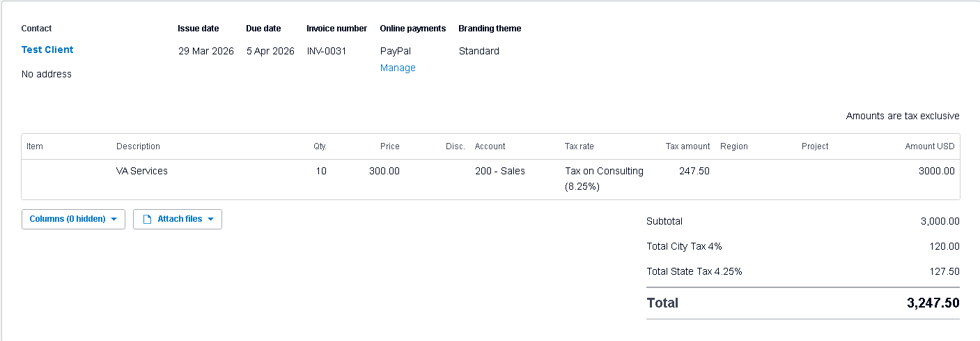Click the PayPal online payment text
The height and width of the screenshot is (341, 980).
395,51
